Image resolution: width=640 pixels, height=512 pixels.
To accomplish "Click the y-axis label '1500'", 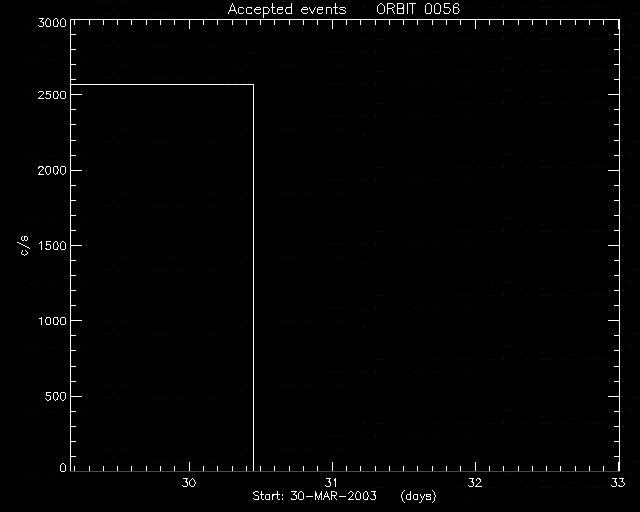I will [x=52, y=245].
